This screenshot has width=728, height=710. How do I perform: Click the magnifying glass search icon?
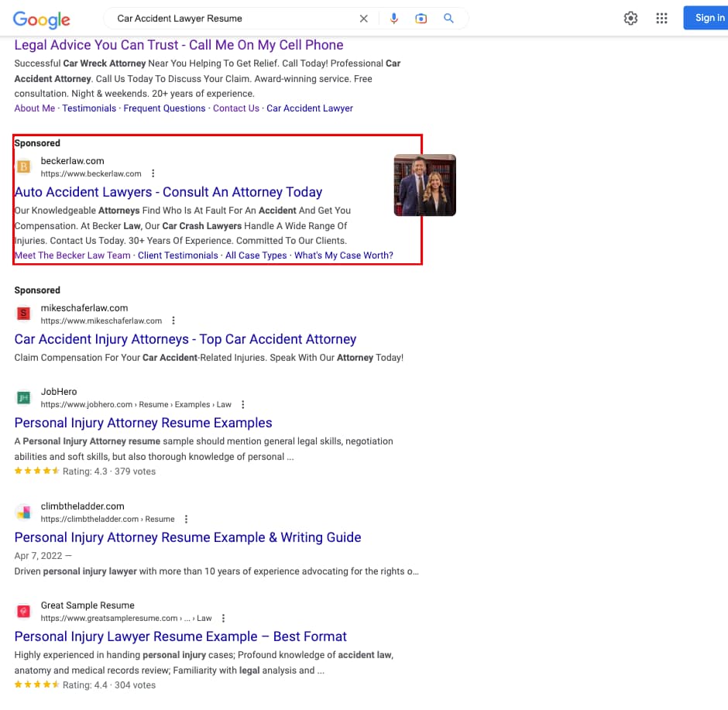pyautogui.click(x=448, y=19)
